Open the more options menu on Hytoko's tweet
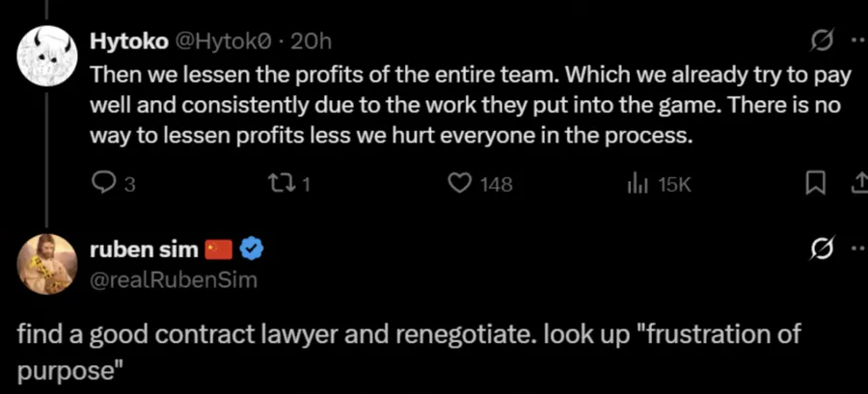The width and height of the screenshot is (868, 394). (859, 42)
